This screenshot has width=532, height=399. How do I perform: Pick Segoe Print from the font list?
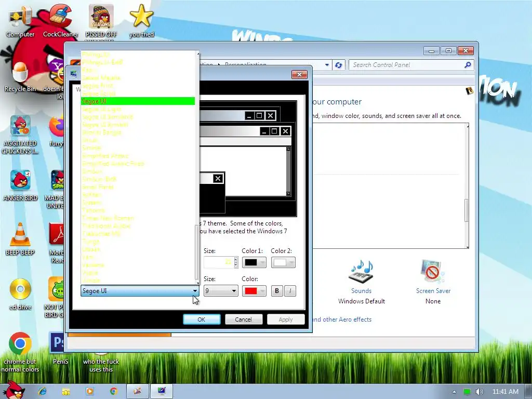[x=138, y=86]
